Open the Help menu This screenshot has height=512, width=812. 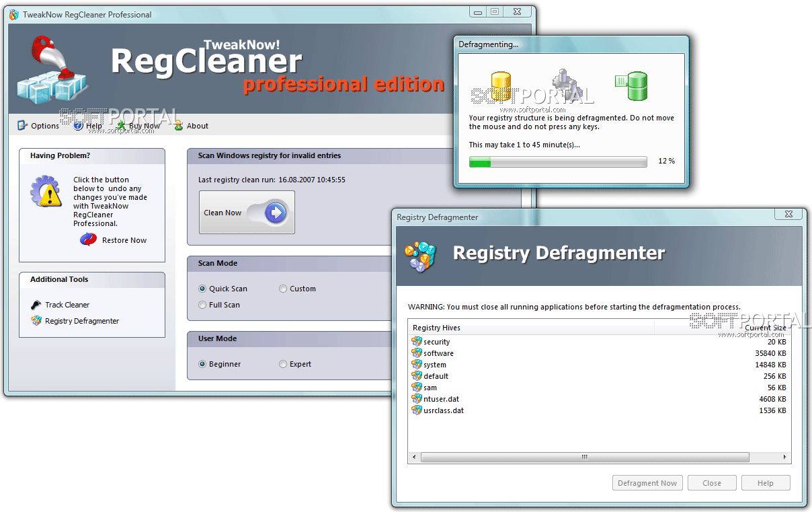coord(88,126)
